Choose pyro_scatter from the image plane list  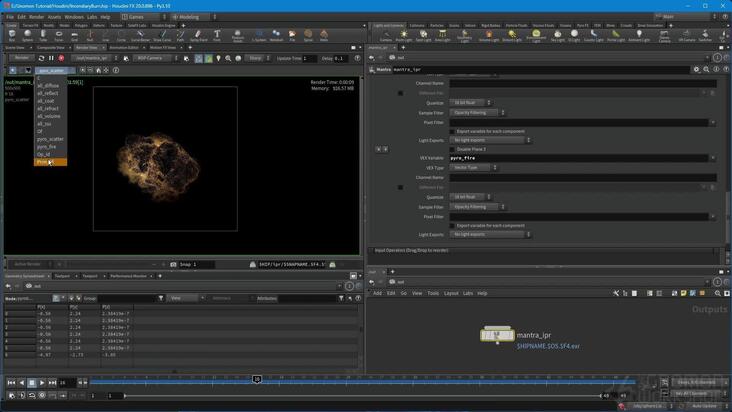[x=50, y=139]
